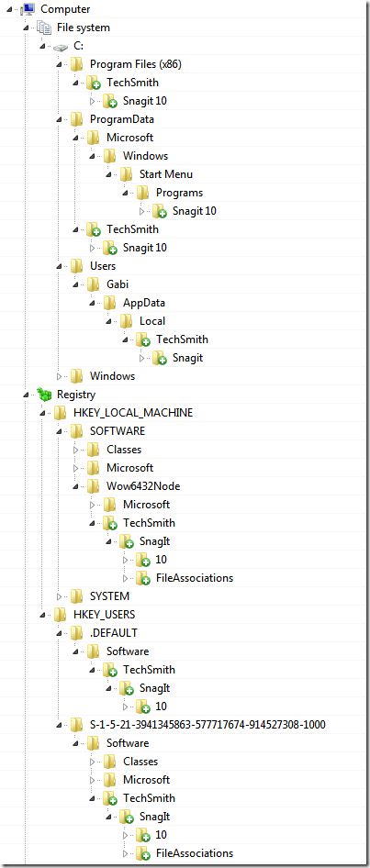Select Microsoft label directly under HKEY_LOCAL_MACHINE SOFTWARE

[129, 468]
